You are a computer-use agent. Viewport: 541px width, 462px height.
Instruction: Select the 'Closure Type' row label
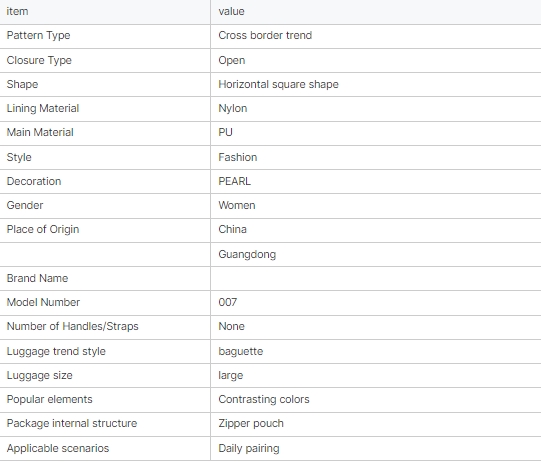click(x=39, y=60)
